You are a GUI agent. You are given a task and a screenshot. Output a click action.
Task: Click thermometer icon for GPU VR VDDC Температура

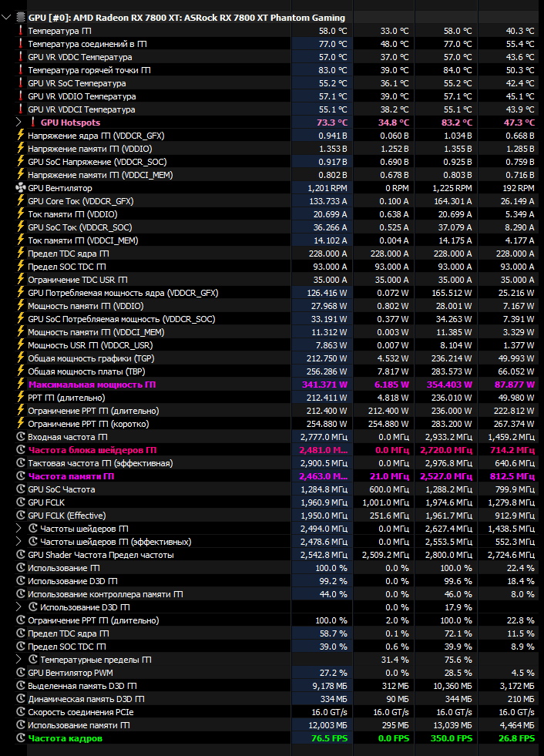21,57
